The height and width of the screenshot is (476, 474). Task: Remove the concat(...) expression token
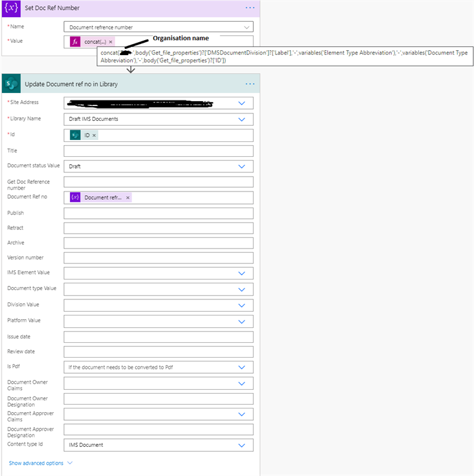[110, 42]
